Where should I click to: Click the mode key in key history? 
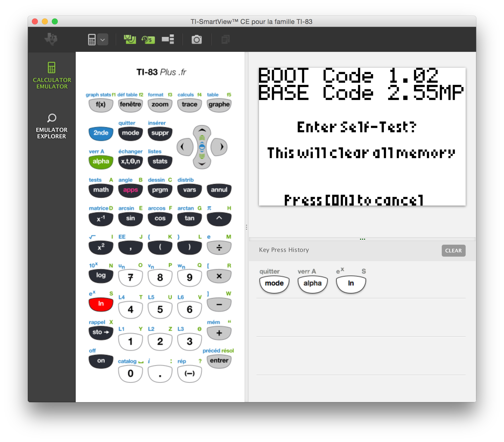(274, 284)
